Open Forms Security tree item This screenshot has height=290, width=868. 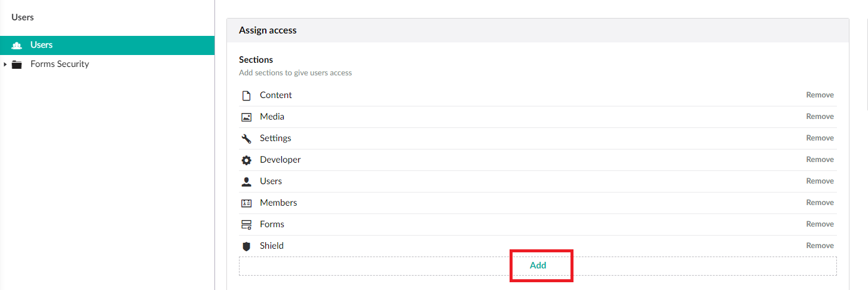60,64
